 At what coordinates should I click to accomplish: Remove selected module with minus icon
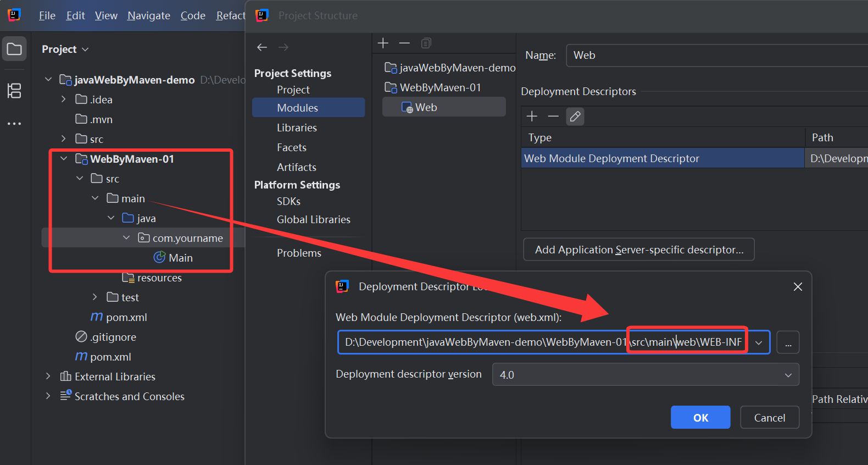(x=404, y=43)
